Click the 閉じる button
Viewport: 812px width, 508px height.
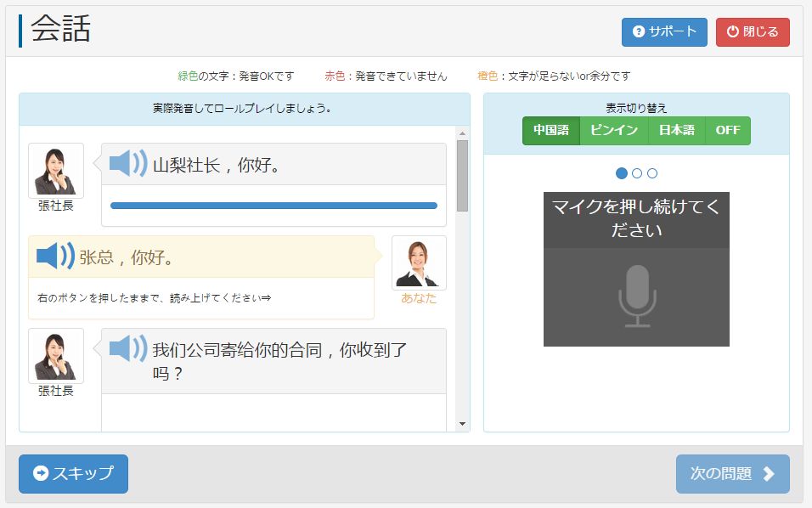753,32
